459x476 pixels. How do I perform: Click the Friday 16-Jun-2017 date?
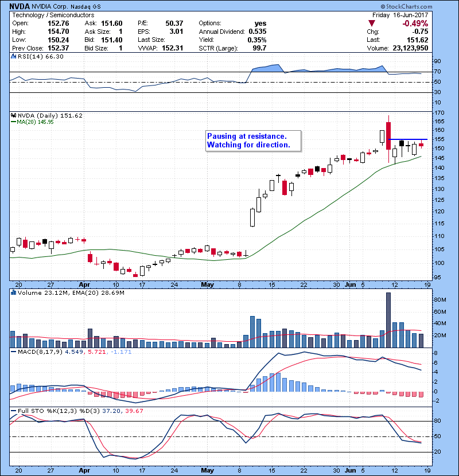pos(400,15)
